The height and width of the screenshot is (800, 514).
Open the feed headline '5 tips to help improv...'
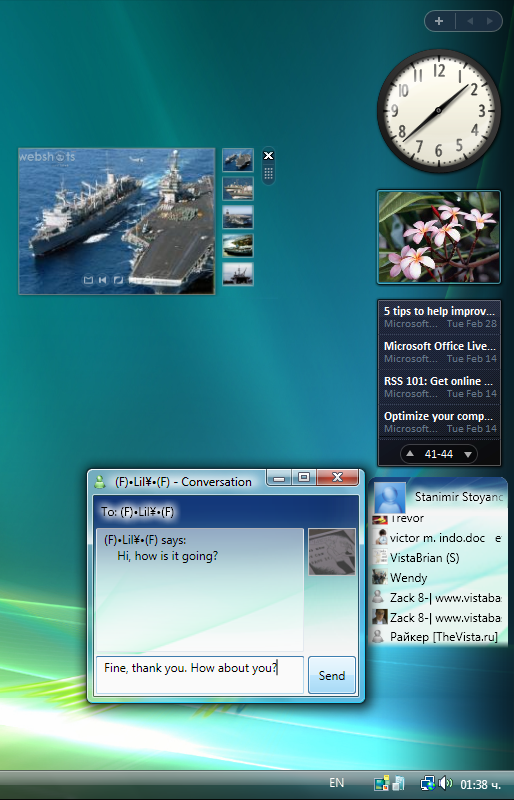pyautogui.click(x=439, y=311)
